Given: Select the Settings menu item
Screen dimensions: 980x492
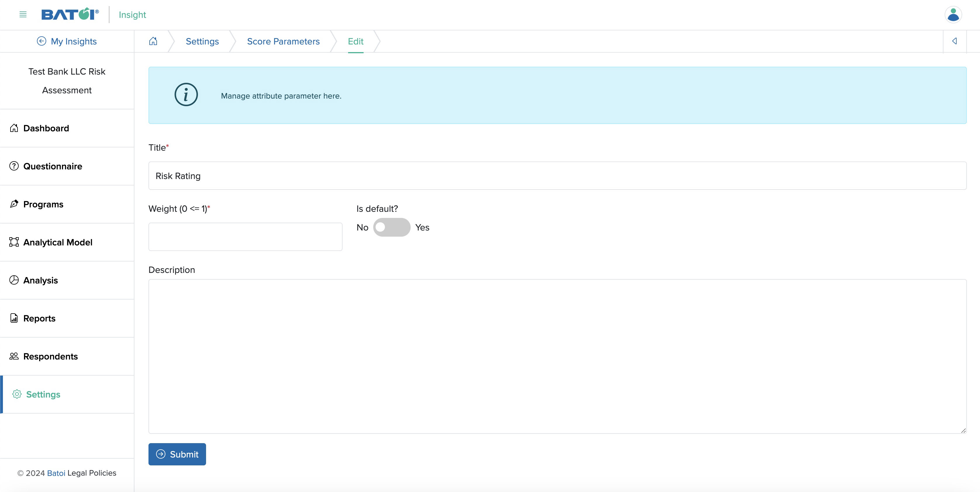Looking at the screenshot, I should [43, 394].
